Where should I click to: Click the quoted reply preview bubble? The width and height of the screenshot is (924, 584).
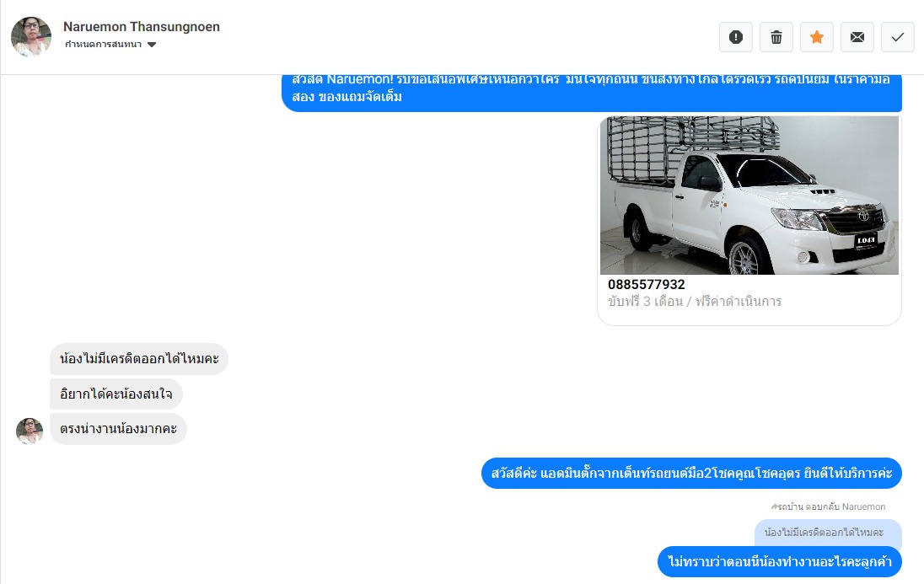pyautogui.click(x=828, y=533)
